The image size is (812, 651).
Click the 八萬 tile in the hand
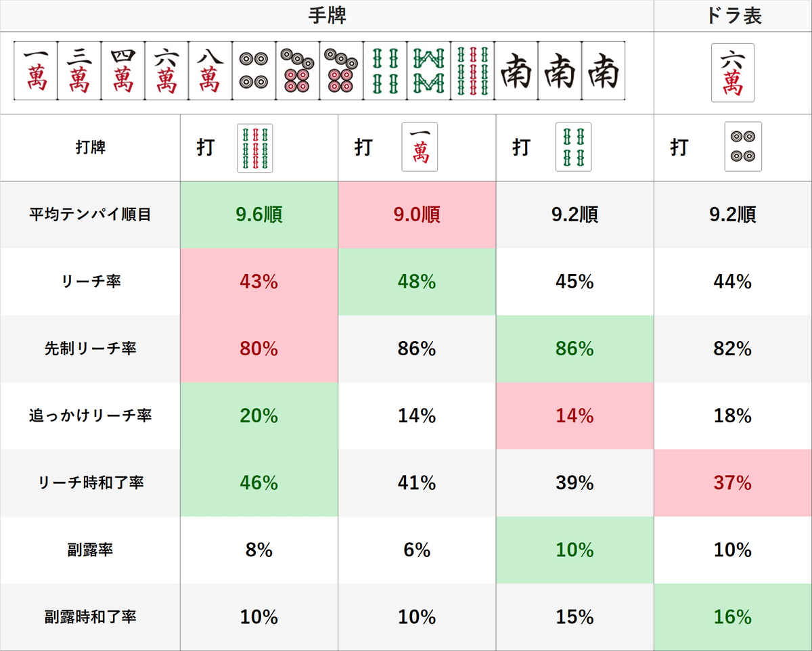pos(210,70)
